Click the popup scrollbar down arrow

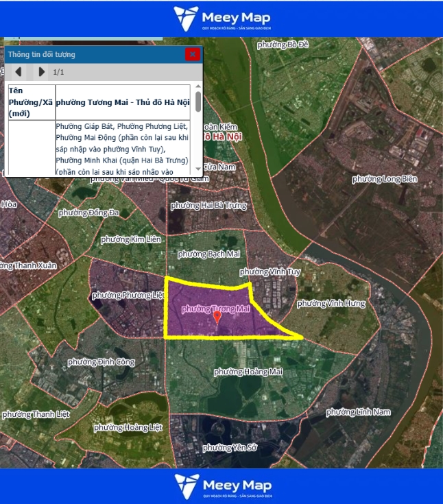[x=198, y=169]
